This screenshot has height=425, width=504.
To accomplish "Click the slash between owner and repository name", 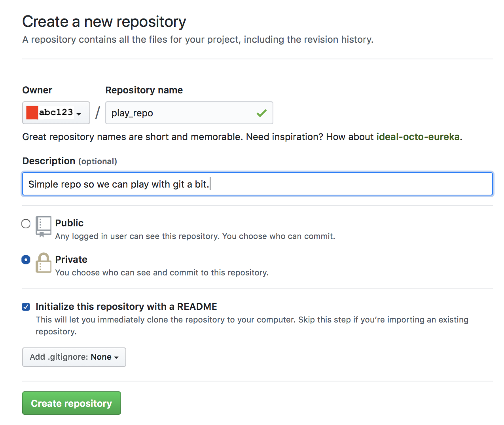I will coord(97,113).
